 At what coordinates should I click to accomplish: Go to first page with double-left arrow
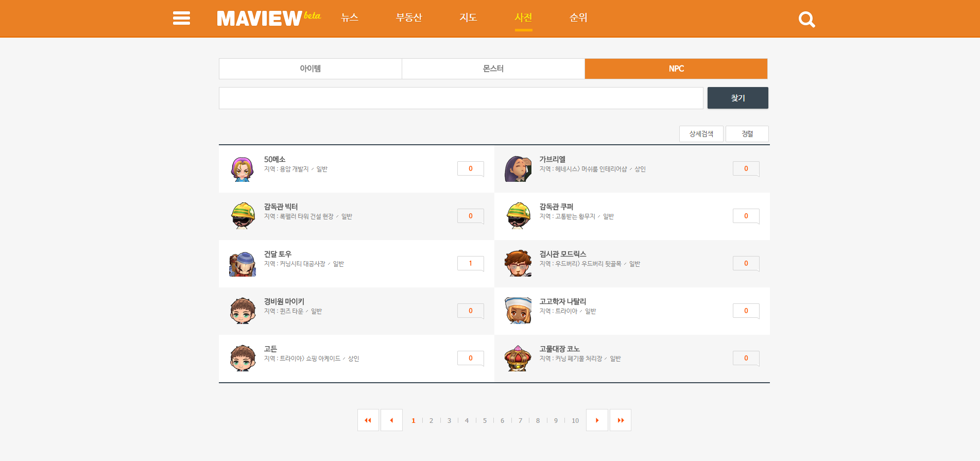(368, 420)
